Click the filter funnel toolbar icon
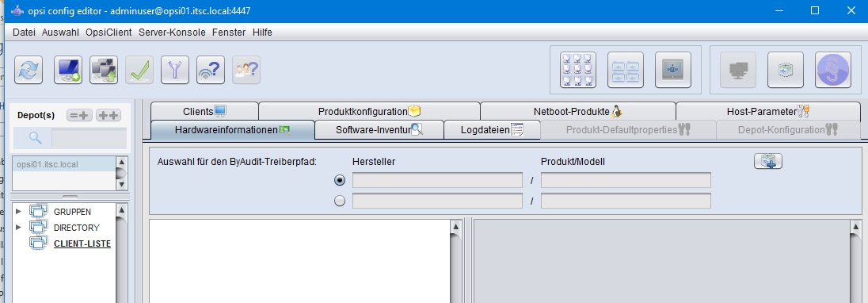868x303 pixels. tap(175, 70)
